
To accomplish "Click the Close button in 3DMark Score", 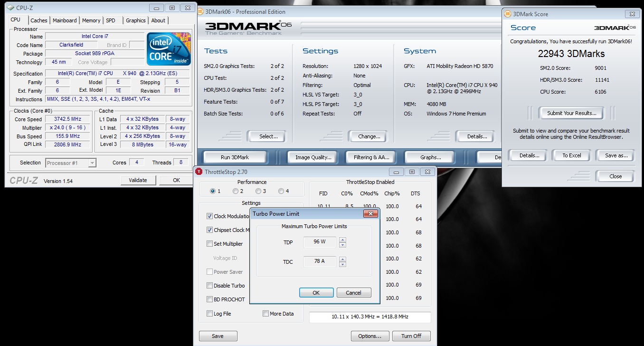I will (x=616, y=176).
